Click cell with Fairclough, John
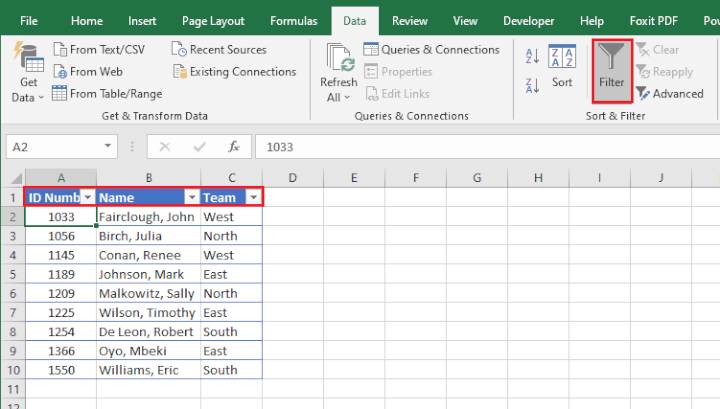The width and height of the screenshot is (720, 409). [x=148, y=217]
